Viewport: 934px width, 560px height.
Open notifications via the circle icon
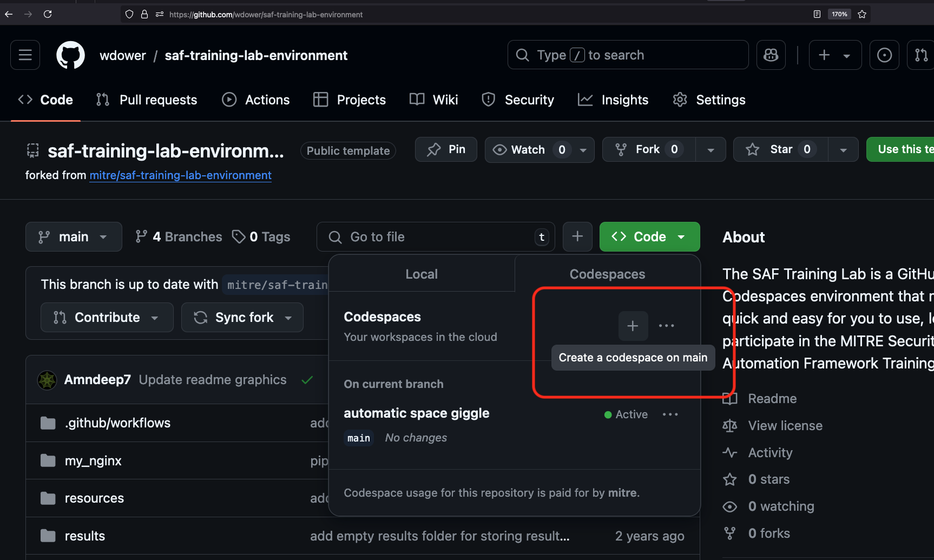point(884,55)
